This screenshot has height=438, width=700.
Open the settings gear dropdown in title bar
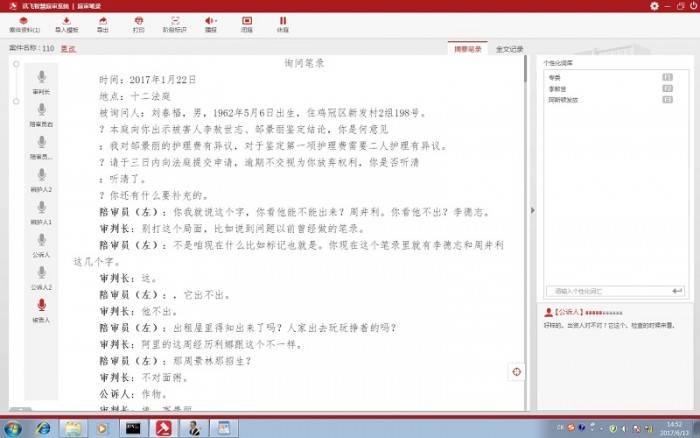[x=656, y=6]
